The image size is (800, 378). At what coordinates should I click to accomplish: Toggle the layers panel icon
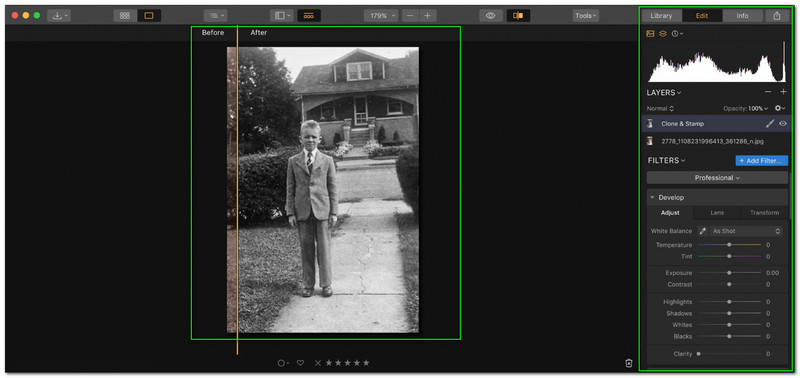(663, 34)
